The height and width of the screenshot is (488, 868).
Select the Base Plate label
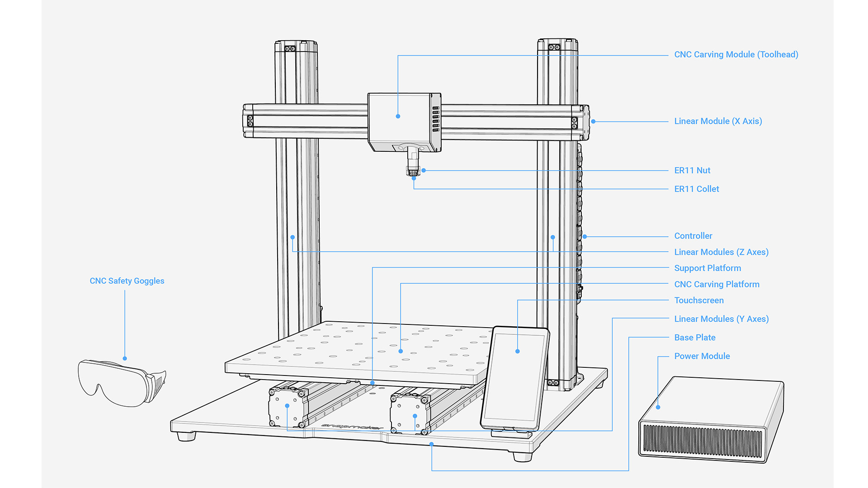(694, 338)
